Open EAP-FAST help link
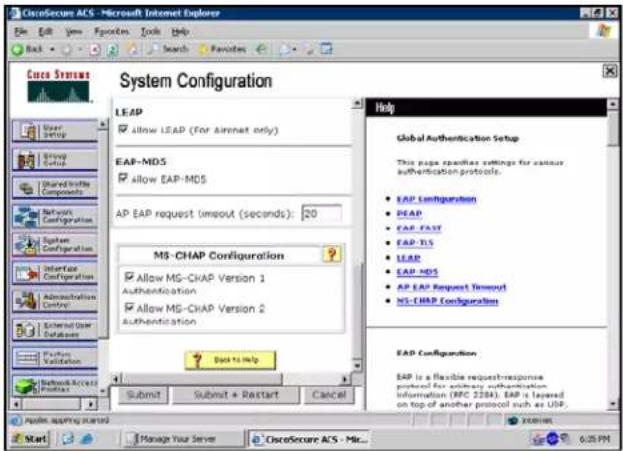Viewport: 623px width, 451px height. click(419, 228)
